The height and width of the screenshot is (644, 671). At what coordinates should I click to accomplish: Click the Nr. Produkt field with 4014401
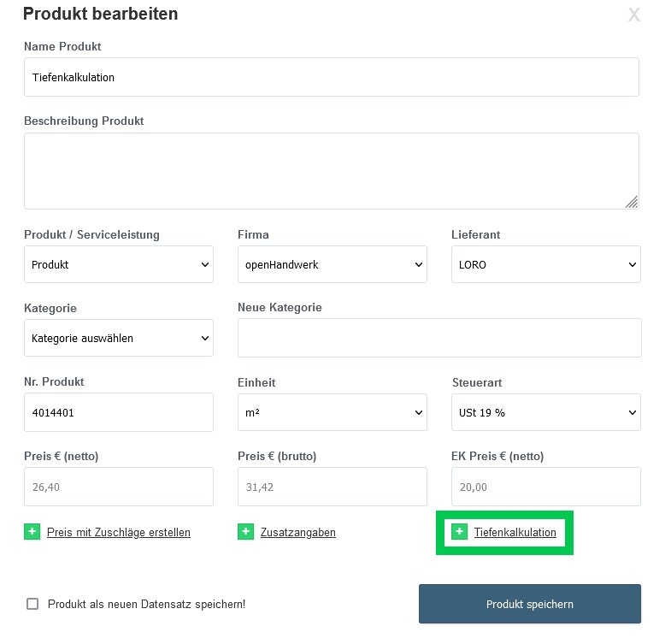click(x=119, y=412)
